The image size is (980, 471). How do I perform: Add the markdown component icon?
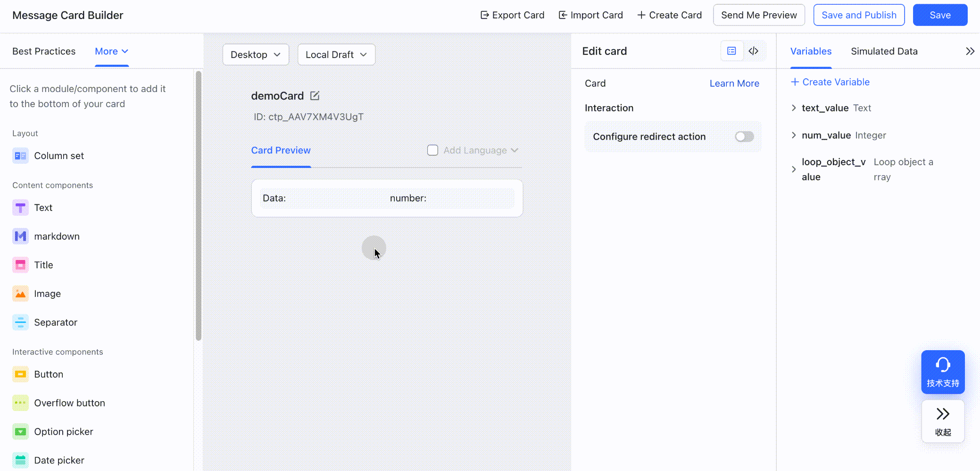tap(20, 236)
